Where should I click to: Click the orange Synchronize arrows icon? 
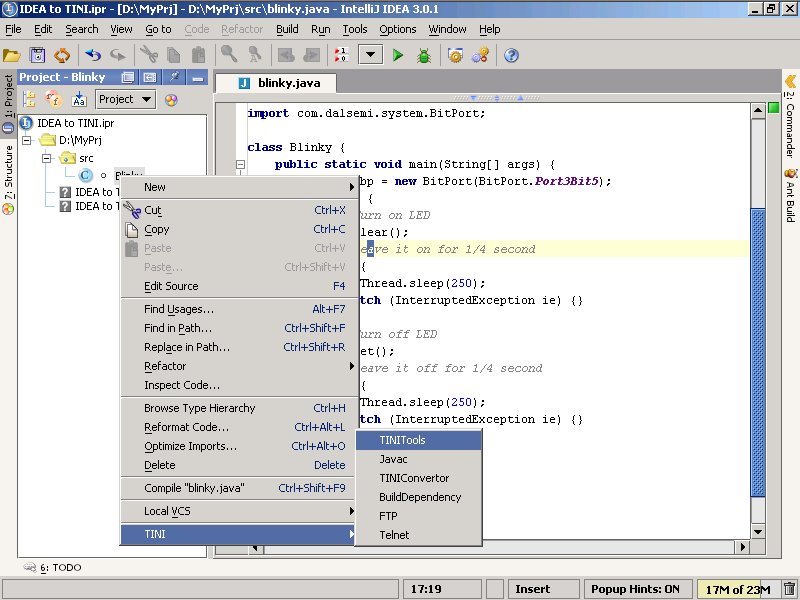[62, 55]
